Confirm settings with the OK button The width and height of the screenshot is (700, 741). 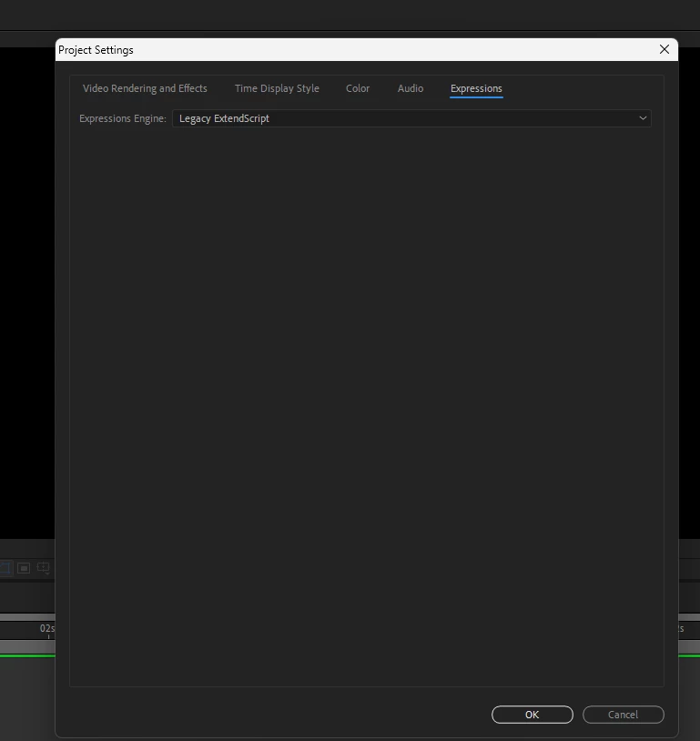(533, 715)
